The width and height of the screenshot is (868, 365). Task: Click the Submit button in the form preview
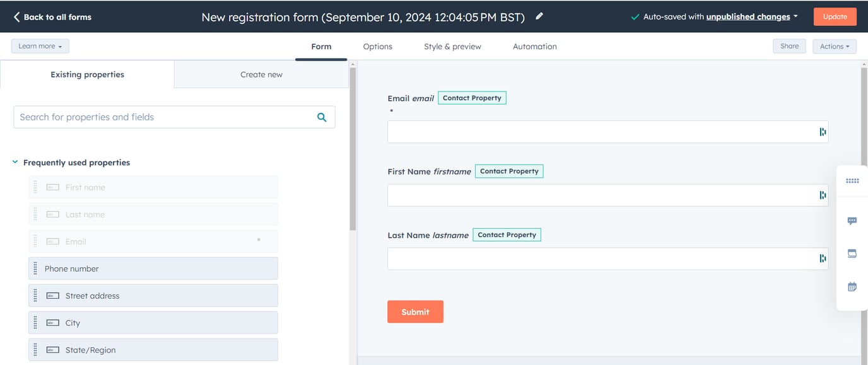(415, 311)
